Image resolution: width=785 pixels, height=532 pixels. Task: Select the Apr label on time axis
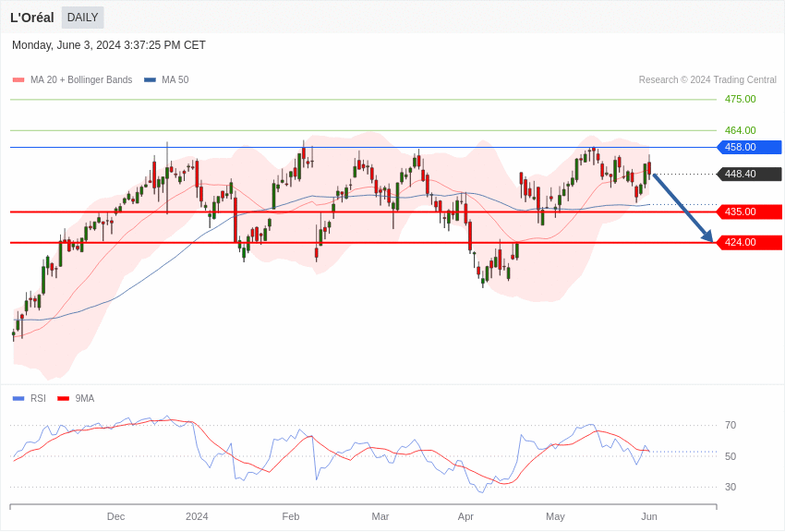(x=465, y=516)
